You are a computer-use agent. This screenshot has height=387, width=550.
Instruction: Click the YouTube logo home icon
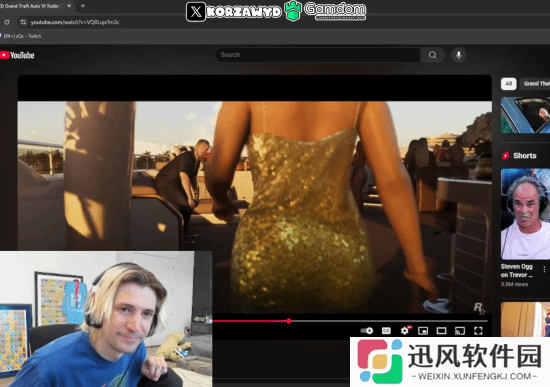click(x=17, y=55)
